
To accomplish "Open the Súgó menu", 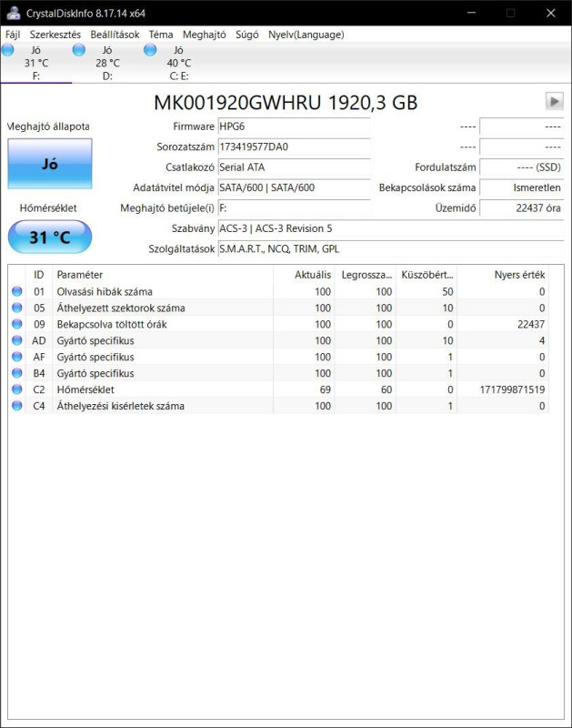I will (246, 35).
